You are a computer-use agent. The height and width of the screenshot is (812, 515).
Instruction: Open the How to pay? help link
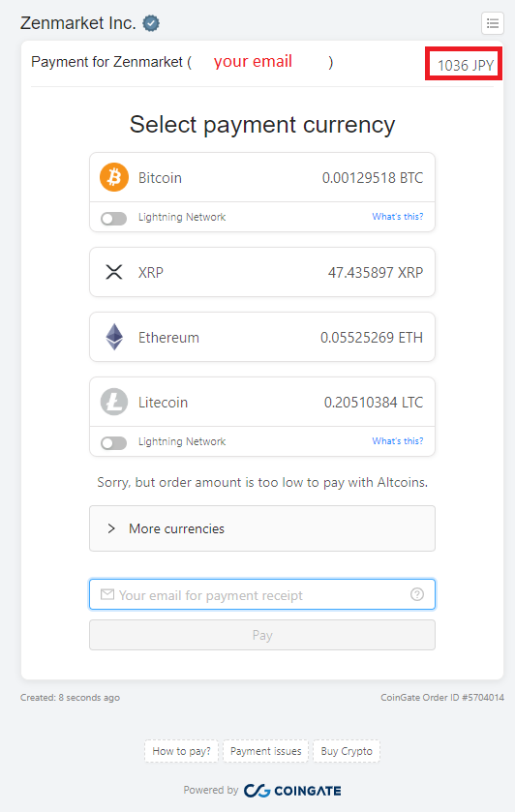181,751
